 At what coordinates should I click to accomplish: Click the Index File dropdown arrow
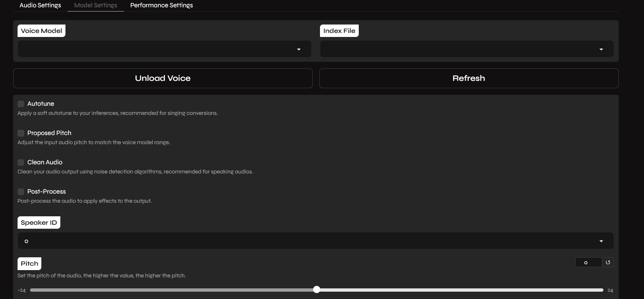[x=601, y=49]
